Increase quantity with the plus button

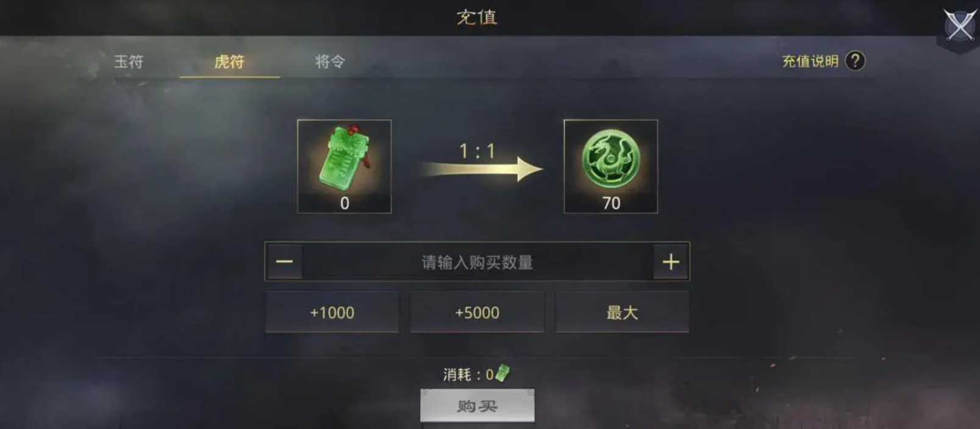pos(670,262)
